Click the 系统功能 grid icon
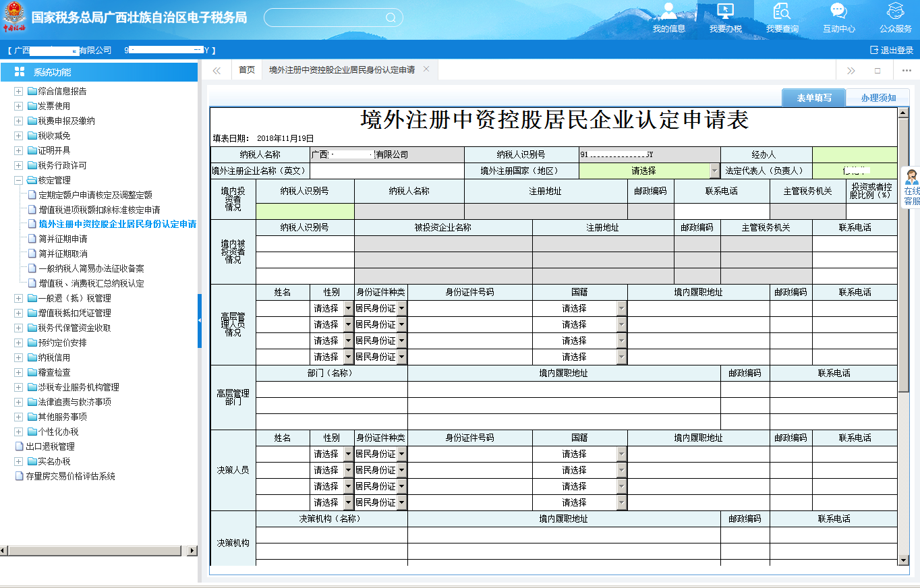This screenshot has height=588, width=920. 20,72
